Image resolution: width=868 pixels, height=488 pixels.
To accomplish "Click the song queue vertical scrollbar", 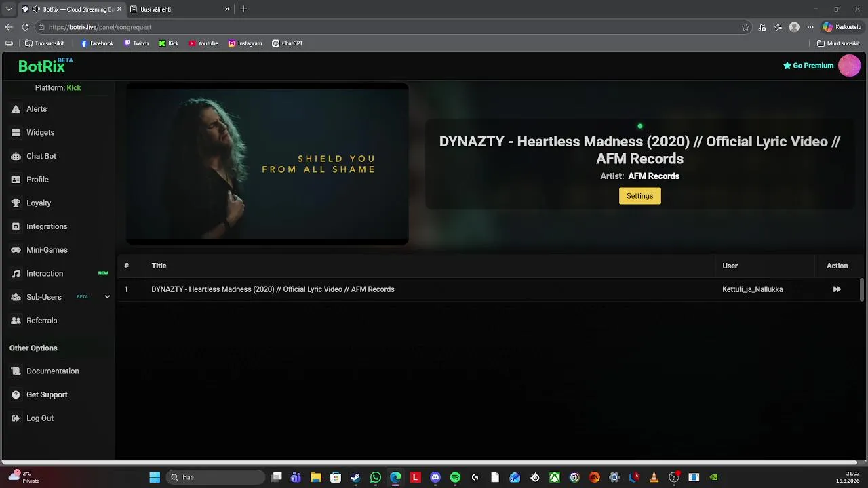I will 862,289.
